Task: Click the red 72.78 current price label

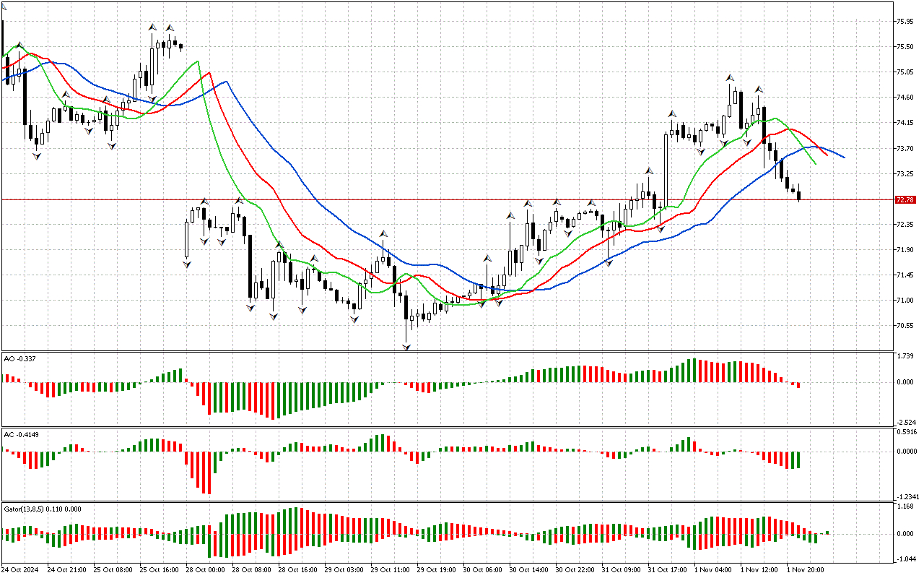Action: [905, 199]
